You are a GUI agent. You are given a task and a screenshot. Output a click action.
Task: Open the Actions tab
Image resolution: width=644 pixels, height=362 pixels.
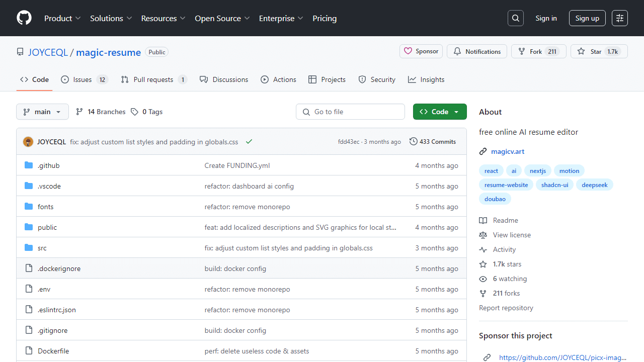click(x=278, y=79)
